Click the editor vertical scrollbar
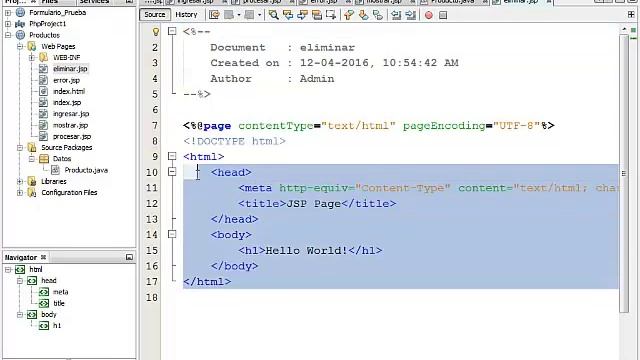Image resolution: width=640 pixels, height=360 pixels. click(624, 173)
